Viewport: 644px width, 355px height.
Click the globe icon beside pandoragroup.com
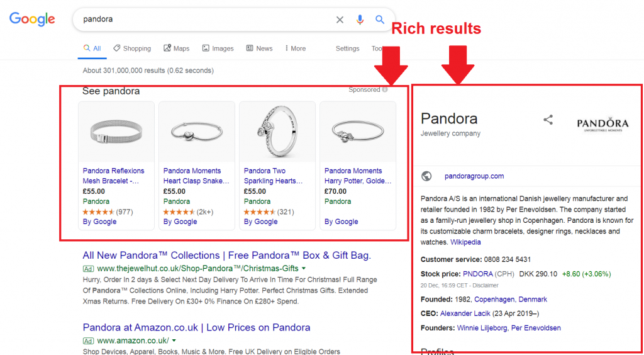[x=426, y=176]
